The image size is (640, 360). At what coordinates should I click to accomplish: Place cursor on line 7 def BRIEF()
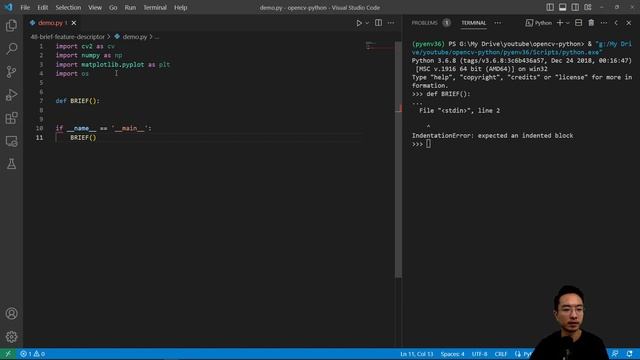pyautogui.click(x=78, y=101)
